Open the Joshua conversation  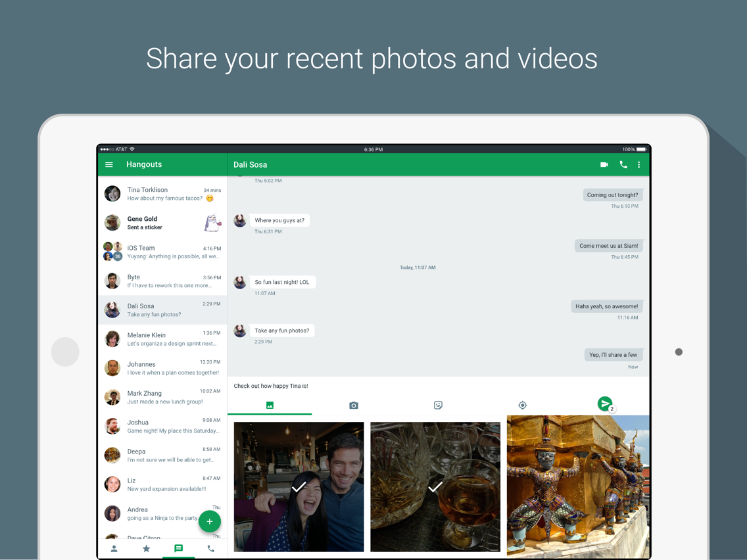point(162,426)
